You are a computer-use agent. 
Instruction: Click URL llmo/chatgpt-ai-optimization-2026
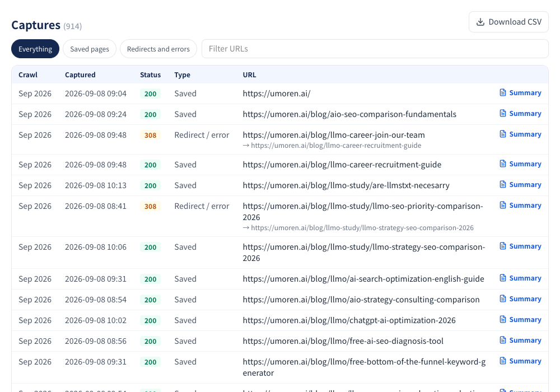pos(349,320)
